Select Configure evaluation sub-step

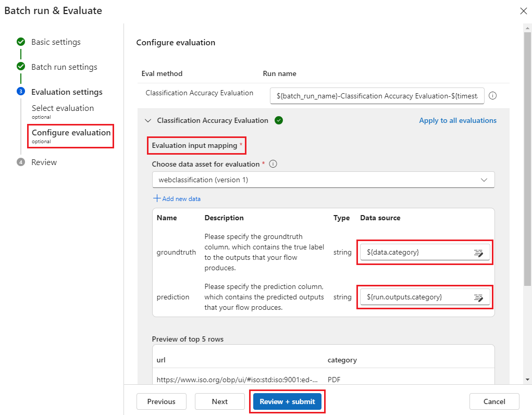pyautogui.click(x=71, y=133)
